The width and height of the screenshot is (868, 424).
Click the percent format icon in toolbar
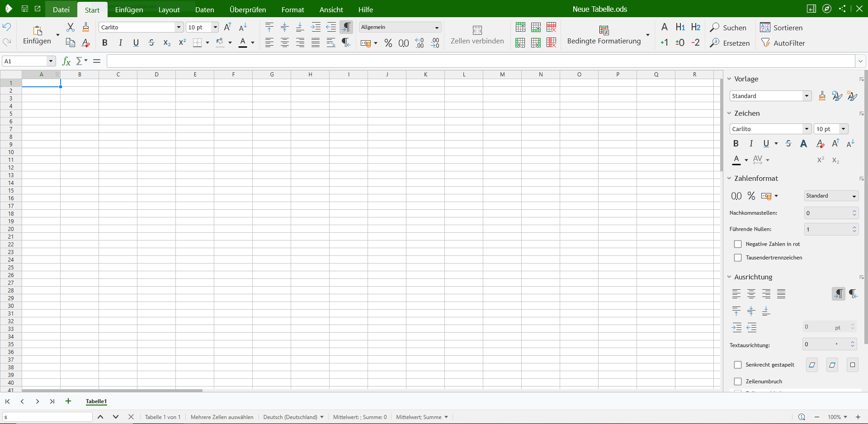pos(388,43)
